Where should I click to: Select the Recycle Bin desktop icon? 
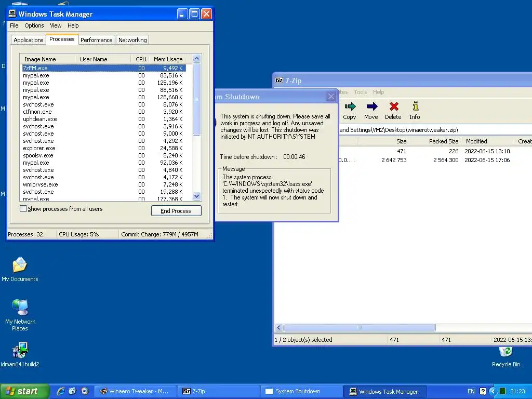(x=506, y=352)
